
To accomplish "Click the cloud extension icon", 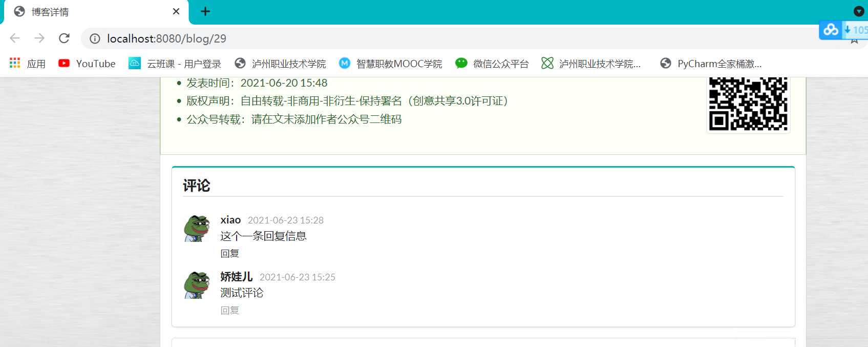I will [x=831, y=30].
